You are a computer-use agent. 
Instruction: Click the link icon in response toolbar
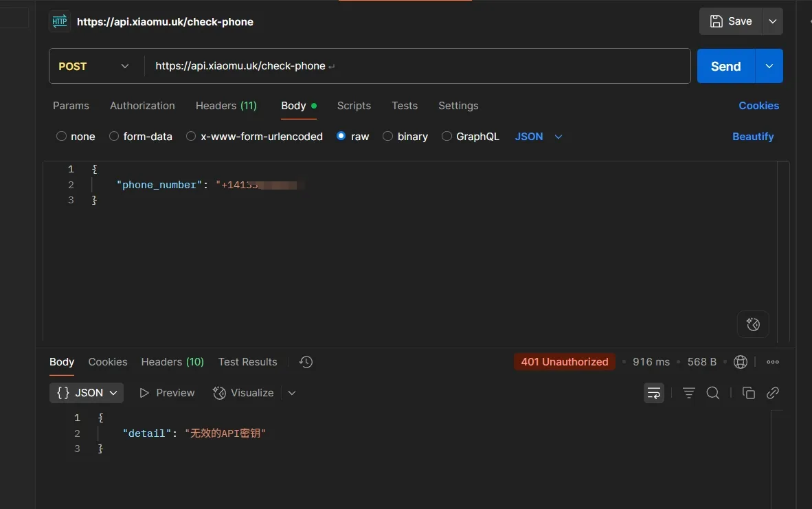tap(773, 393)
